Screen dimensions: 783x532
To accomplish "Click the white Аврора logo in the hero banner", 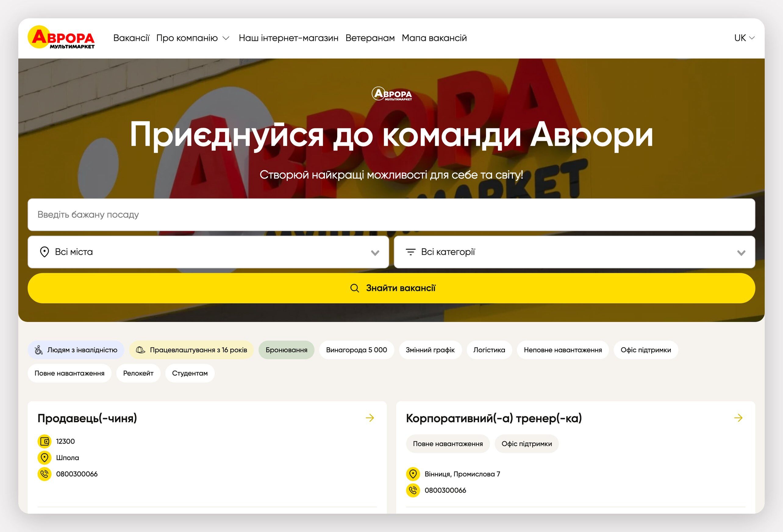I will 391,94.
